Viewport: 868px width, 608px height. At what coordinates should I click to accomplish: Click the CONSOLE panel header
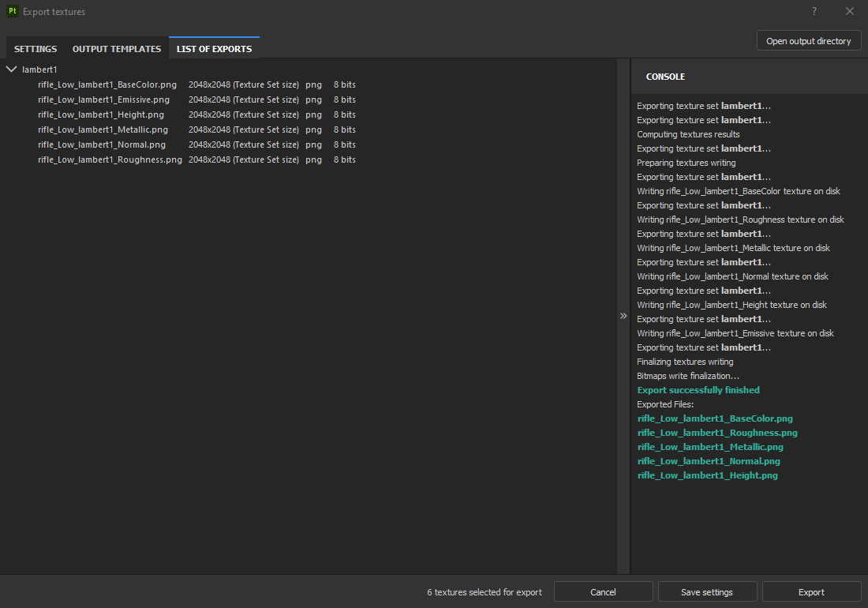point(665,77)
